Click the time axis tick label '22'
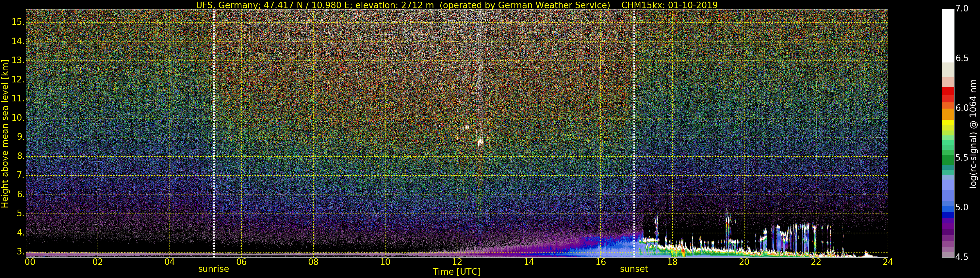 816,262
